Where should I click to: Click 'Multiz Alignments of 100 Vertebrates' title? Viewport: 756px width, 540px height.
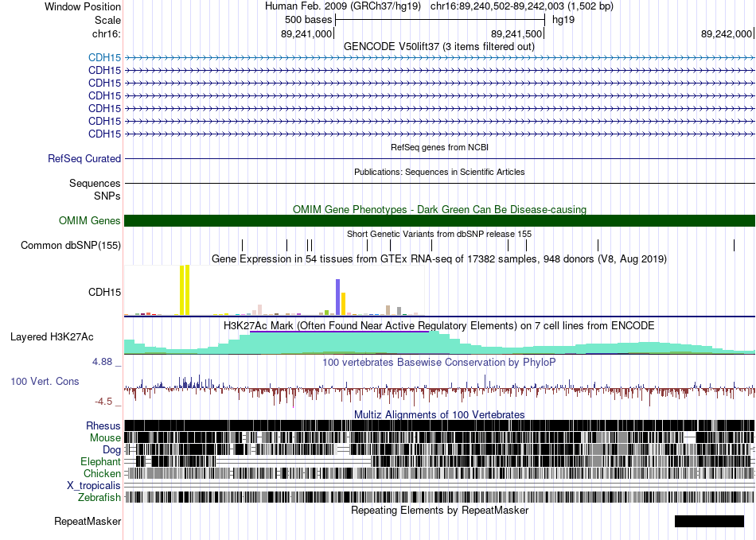[439, 415]
